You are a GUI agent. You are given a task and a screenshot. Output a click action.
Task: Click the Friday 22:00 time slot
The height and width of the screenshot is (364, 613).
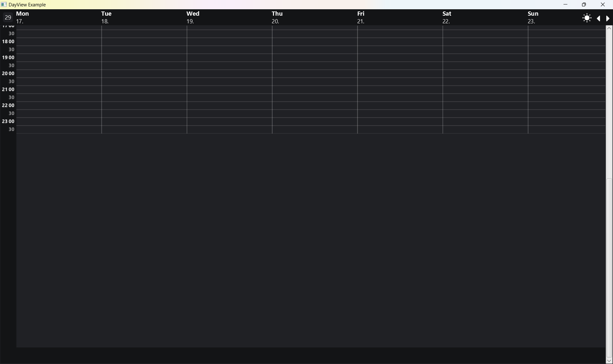pyautogui.click(x=400, y=106)
